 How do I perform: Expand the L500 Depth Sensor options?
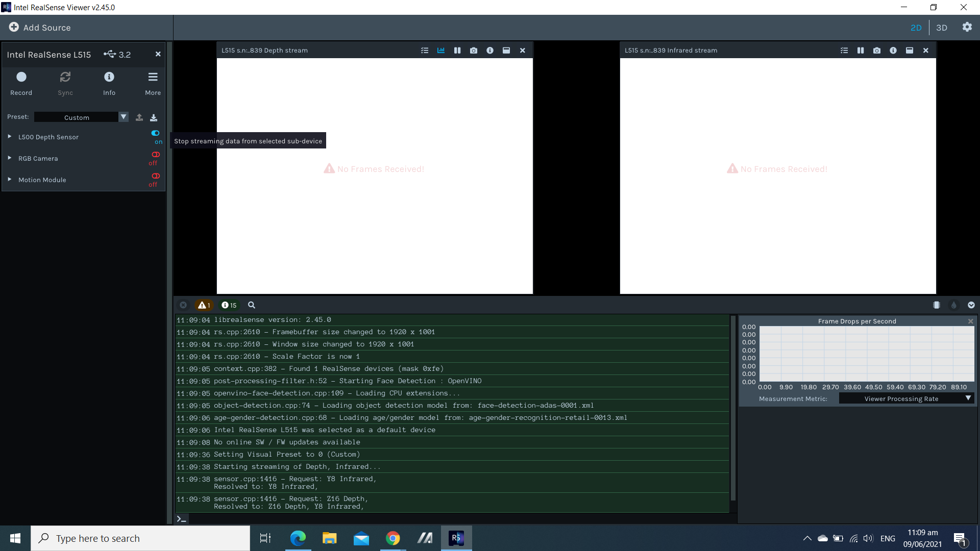9,137
